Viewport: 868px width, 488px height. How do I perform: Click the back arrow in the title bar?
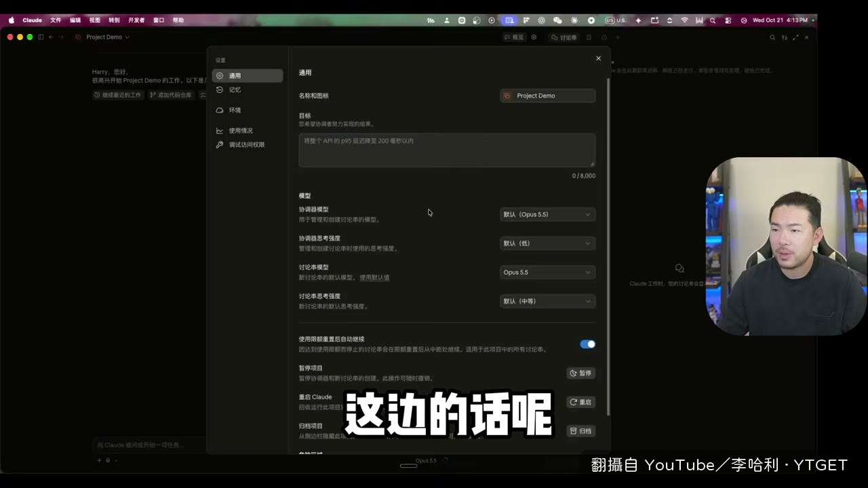coord(51,37)
